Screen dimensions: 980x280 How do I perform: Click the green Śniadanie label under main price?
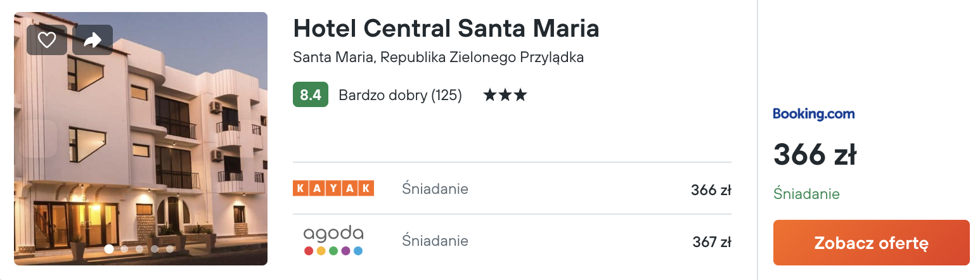[806, 194]
